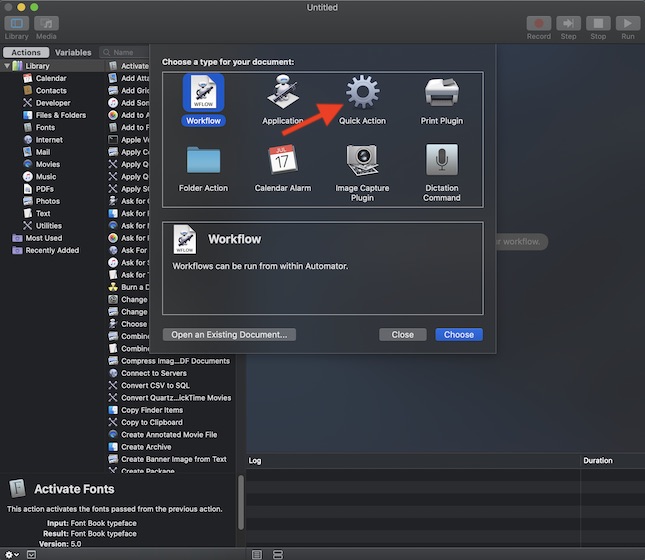645x560 pixels.
Task: Select the Internet library category
Action: click(49, 140)
